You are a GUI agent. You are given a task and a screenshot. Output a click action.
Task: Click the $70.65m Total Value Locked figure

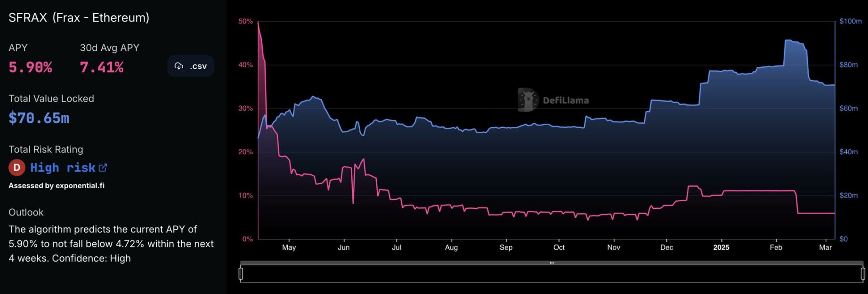39,118
